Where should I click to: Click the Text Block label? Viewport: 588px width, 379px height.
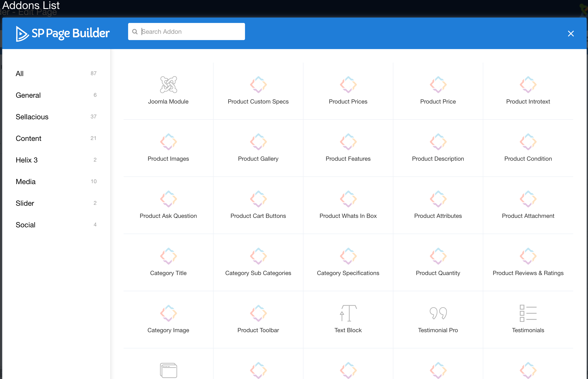pyautogui.click(x=348, y=330)
